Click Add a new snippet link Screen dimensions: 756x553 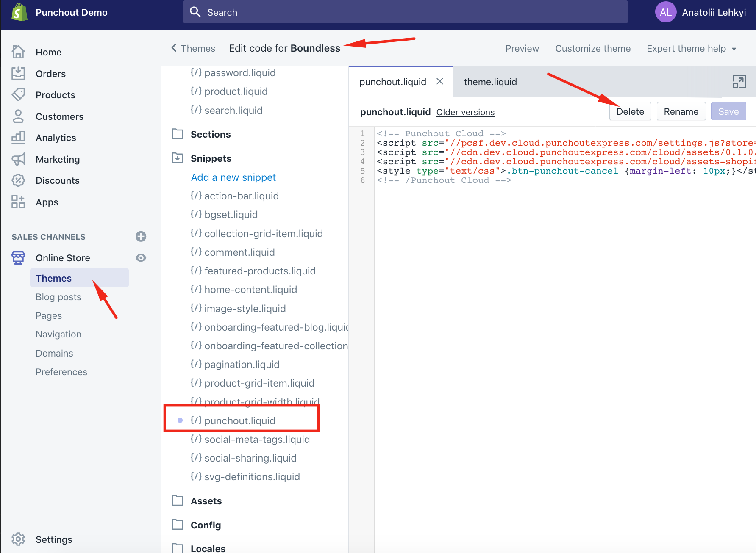tap(233, 177)
